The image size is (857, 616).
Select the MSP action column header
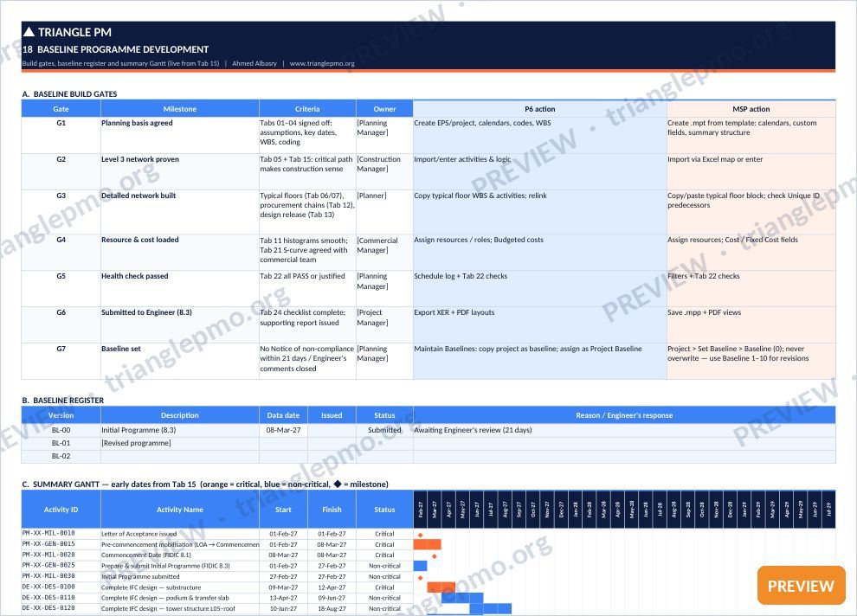[x=751, y=109]
